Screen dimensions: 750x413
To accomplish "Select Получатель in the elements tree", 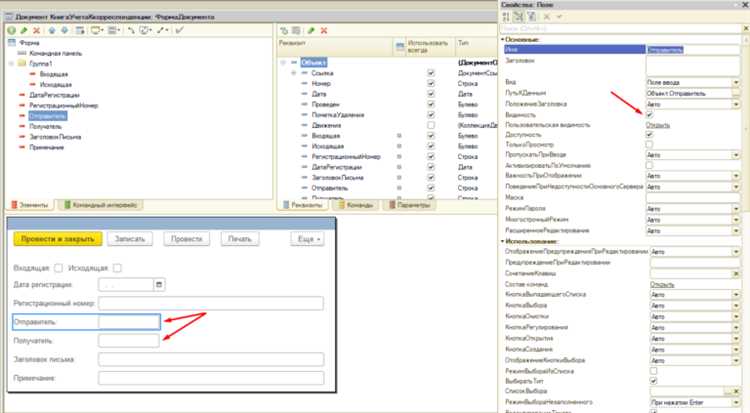I will (45, 126).
